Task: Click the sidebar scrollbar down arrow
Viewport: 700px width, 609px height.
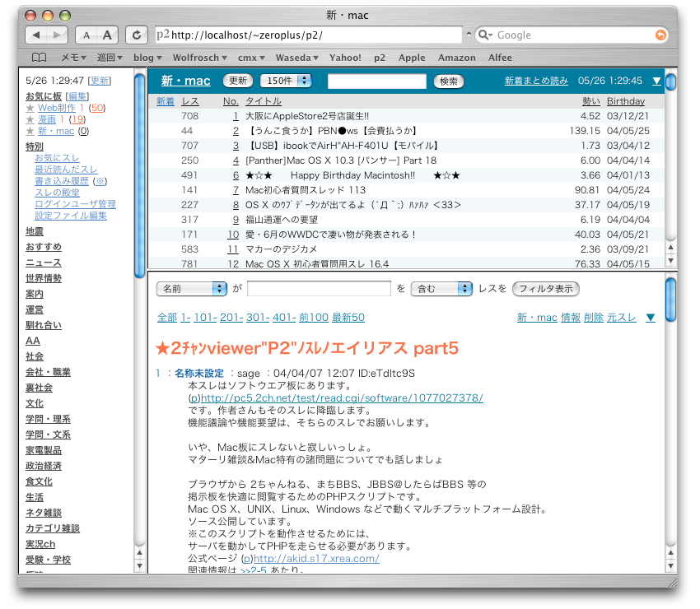Action: tap(139, 566)
